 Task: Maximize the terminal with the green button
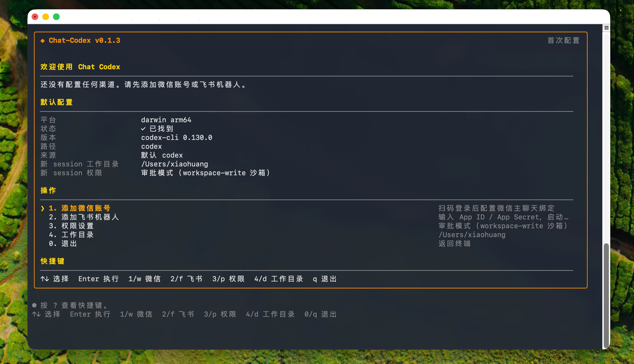click(56, 17)
